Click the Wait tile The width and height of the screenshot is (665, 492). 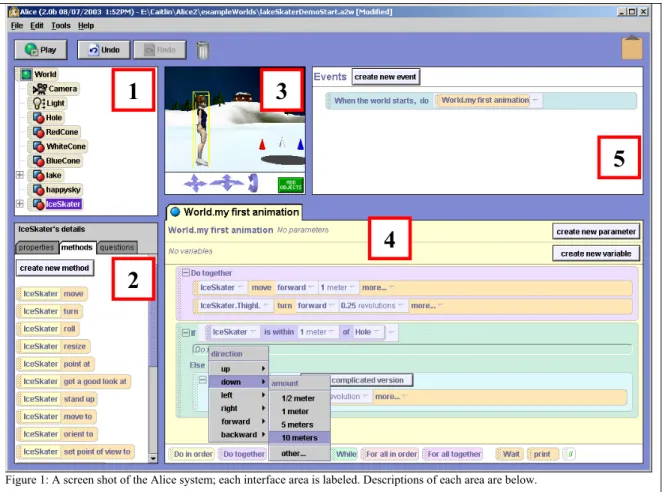point(510,454)
